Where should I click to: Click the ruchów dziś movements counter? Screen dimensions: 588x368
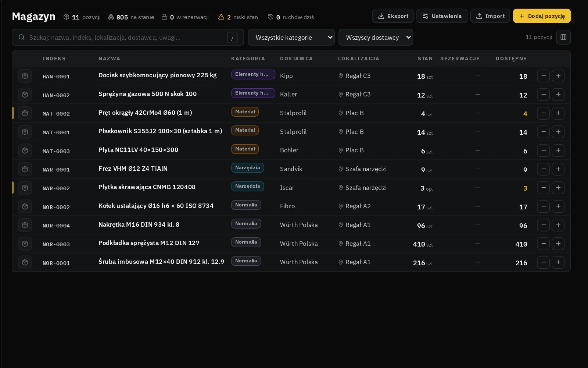point(291,17)
